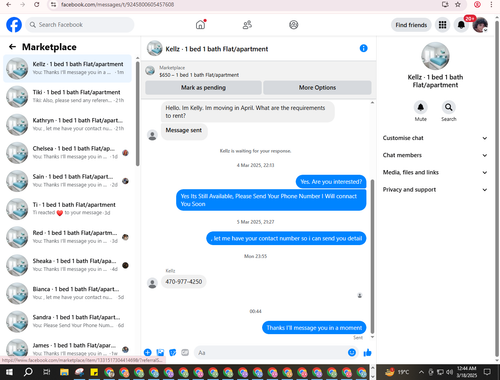Choose a sticker icon in composer
500x380 pixels.
click(x=173, y=352)
